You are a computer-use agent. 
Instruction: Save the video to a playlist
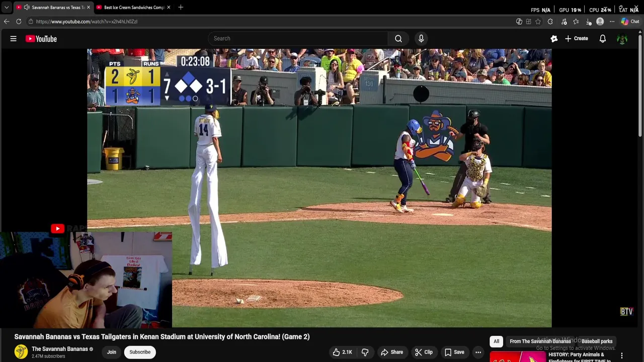click(454, 352)
